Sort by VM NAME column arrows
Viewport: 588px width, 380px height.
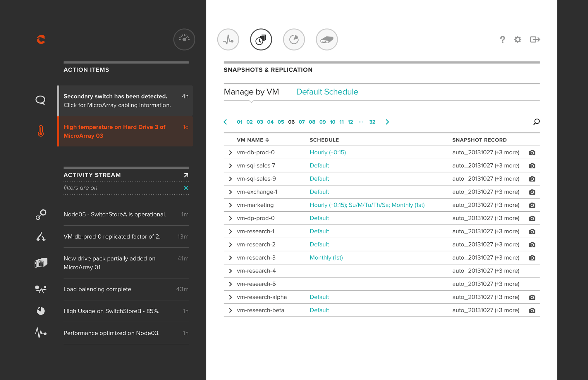(x=267, y=140)
